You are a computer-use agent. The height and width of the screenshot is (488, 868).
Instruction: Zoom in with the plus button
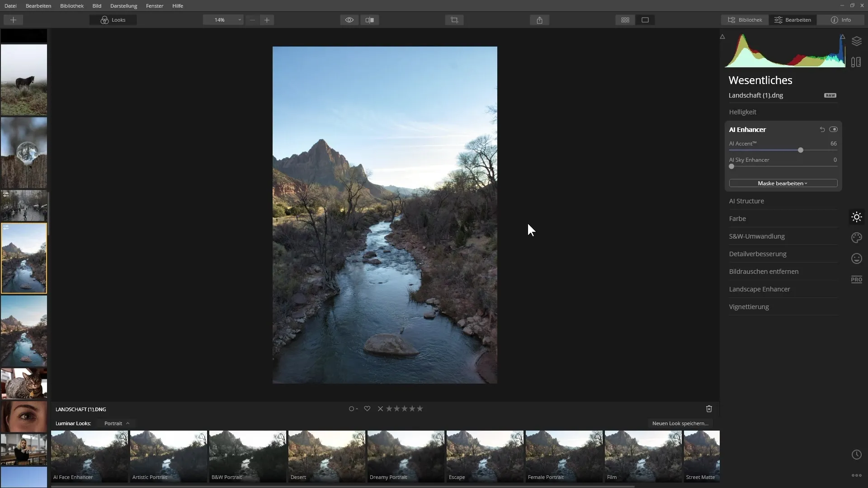pyautogui.click(x=267, y=20)
